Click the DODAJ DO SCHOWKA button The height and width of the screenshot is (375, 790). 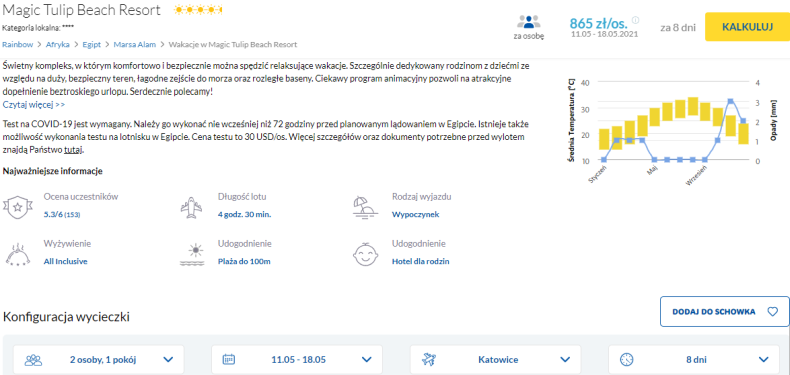point(725,311)
